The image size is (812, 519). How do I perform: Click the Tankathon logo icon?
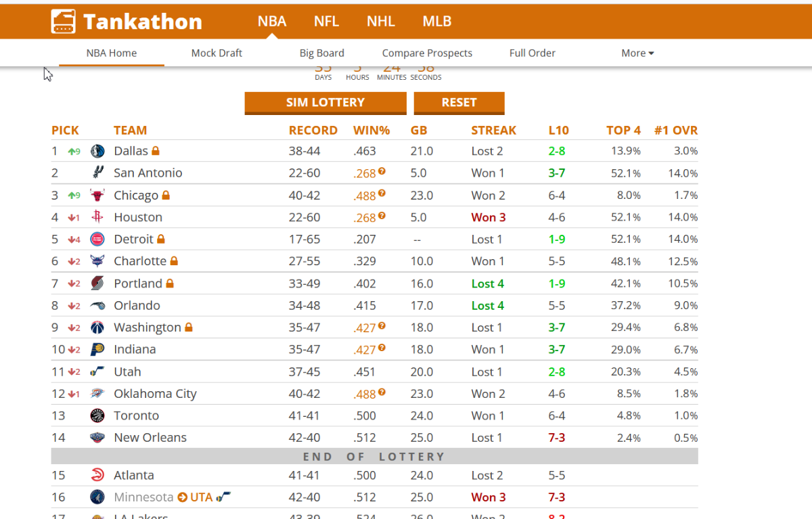coord(63,22)
